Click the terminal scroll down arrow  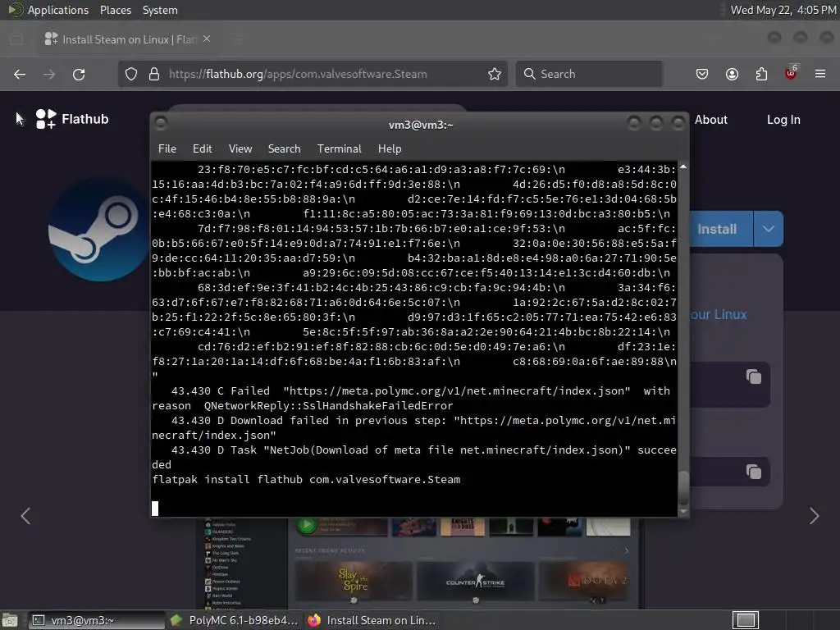click(x=683, y=512)
